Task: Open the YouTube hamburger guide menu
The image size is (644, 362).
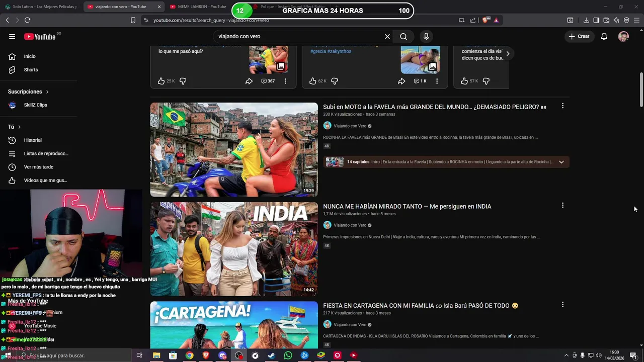Action: point(12,36)
